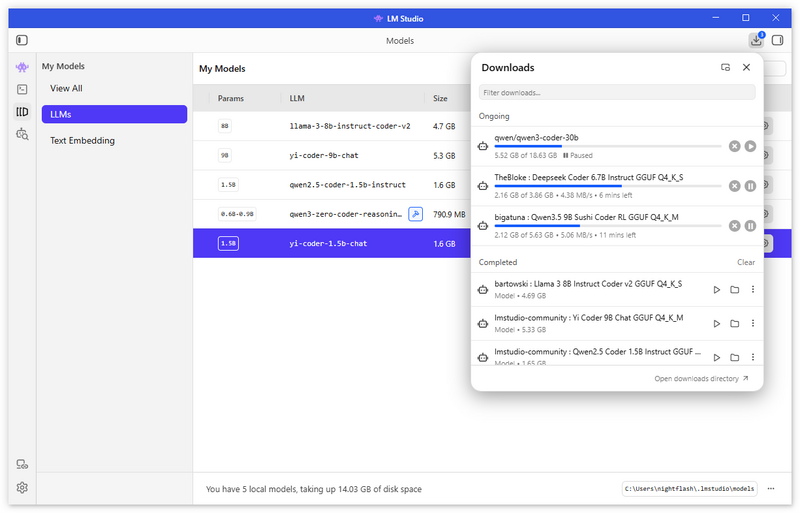
Task: Cancel the qwen3-coder-30b download
Action: pos(734,146)
